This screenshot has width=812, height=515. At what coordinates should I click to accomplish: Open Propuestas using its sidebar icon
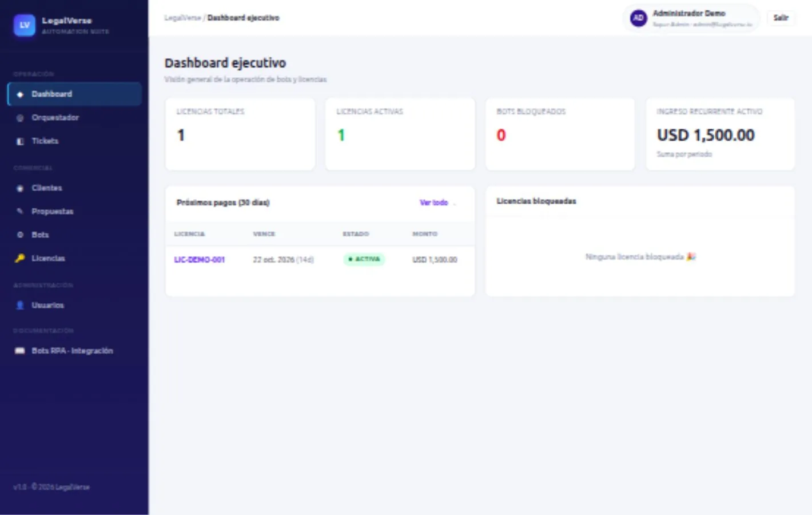pos(20,212)
